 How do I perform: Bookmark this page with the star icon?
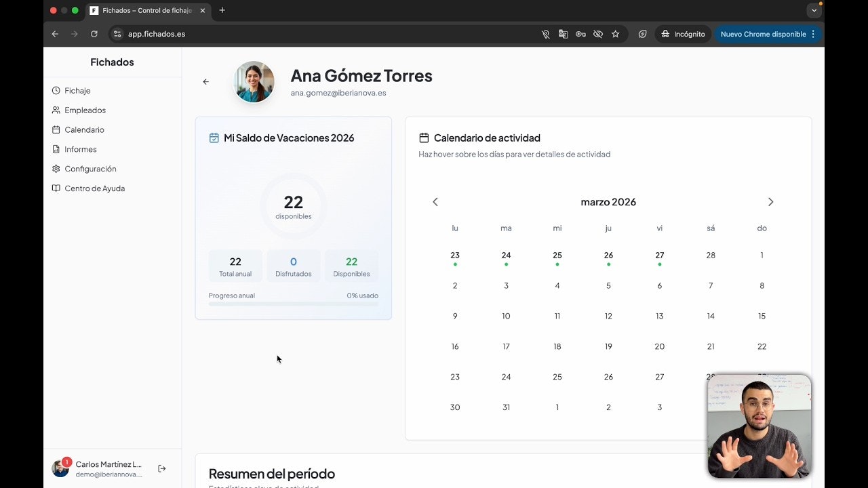click(x=616, y=34)
